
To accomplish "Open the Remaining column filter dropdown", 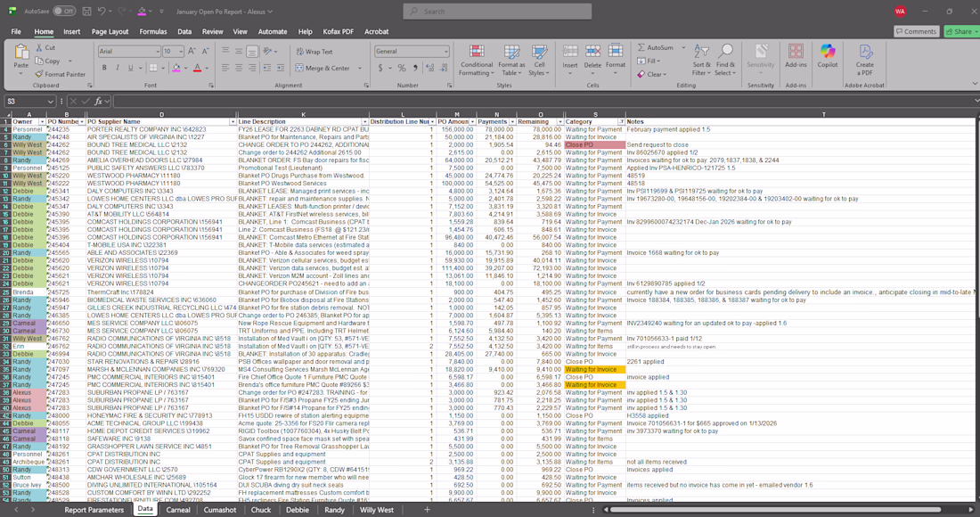I will [x=560, y=122].
